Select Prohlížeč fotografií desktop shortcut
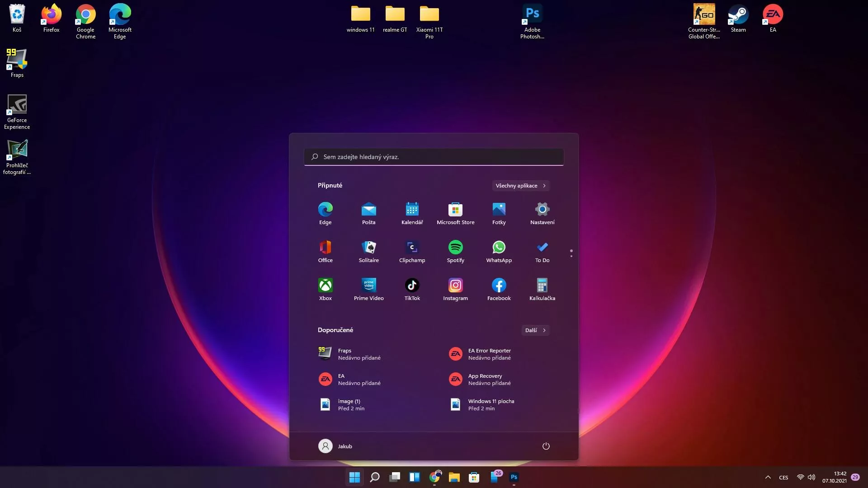 [x=17, y=157]
